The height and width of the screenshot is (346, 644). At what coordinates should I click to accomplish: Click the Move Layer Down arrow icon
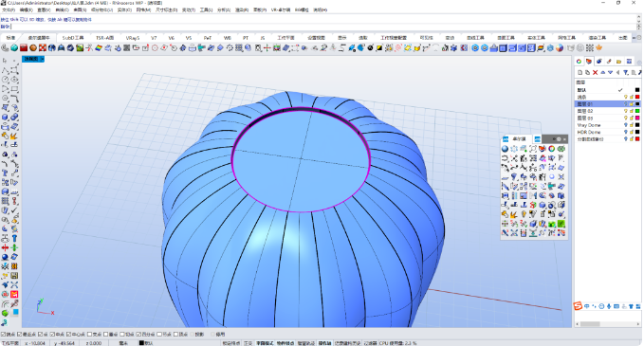coord(610,73)
